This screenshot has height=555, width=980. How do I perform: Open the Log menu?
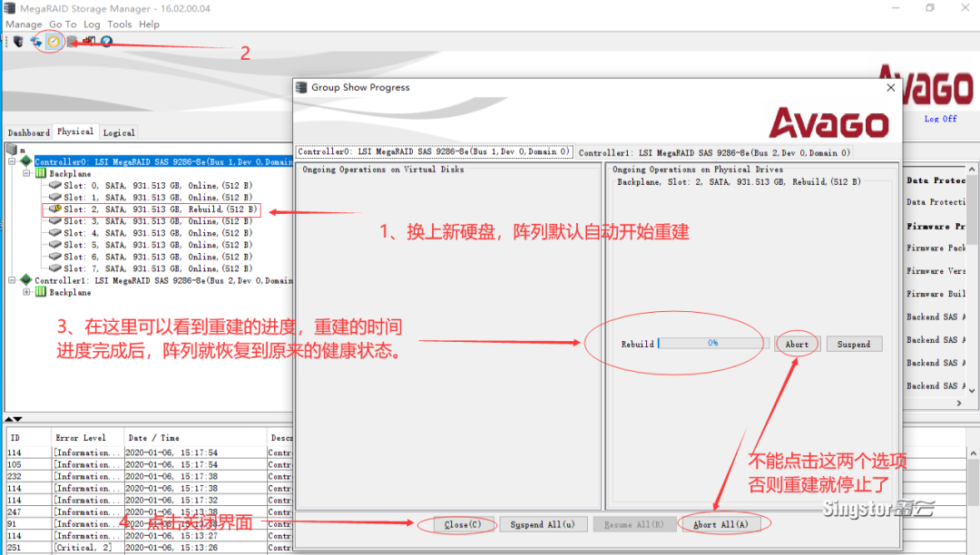click(x=92, y=24)
